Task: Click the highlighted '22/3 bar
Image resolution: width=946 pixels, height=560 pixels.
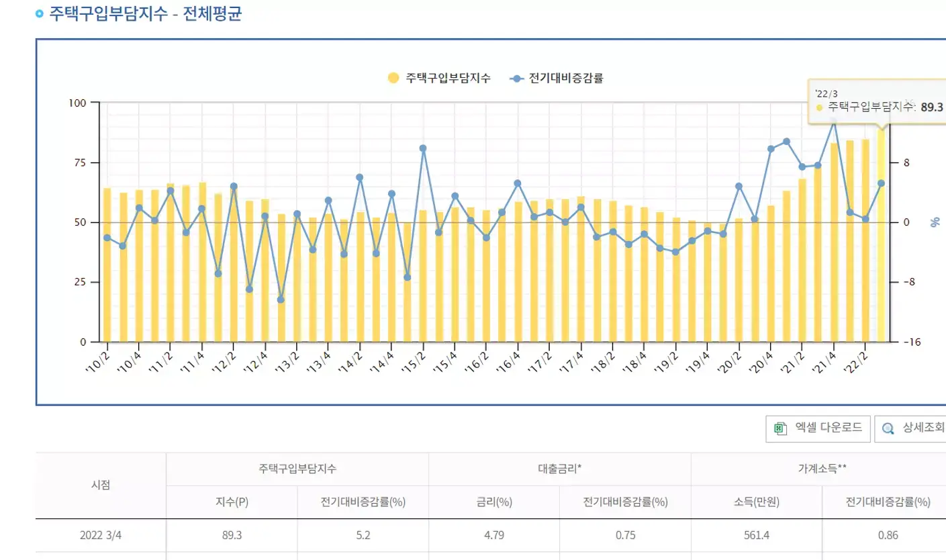Action: click(x=881, y=234)
